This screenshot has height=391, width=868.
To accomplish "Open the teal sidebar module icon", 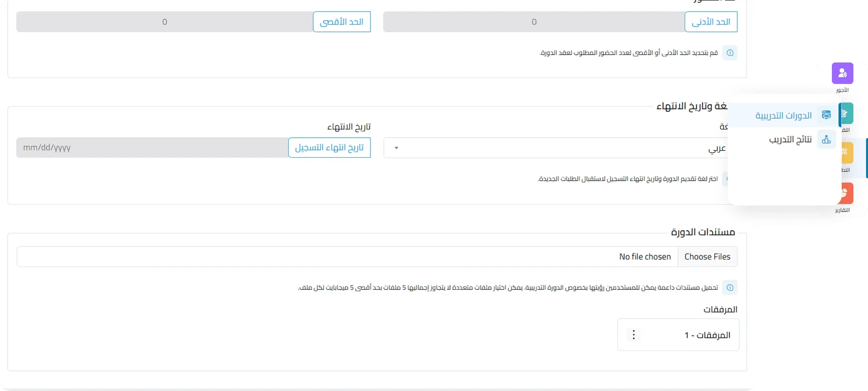I will click(x=847, y=113).
